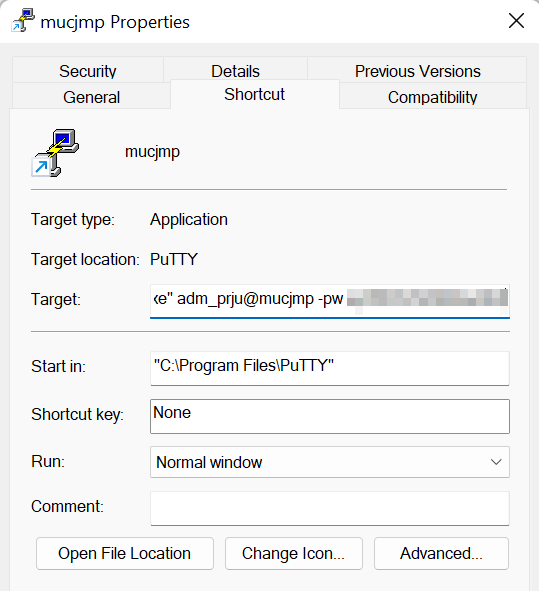Expand the Run dropdown arrow

click(x=496, y=462)
